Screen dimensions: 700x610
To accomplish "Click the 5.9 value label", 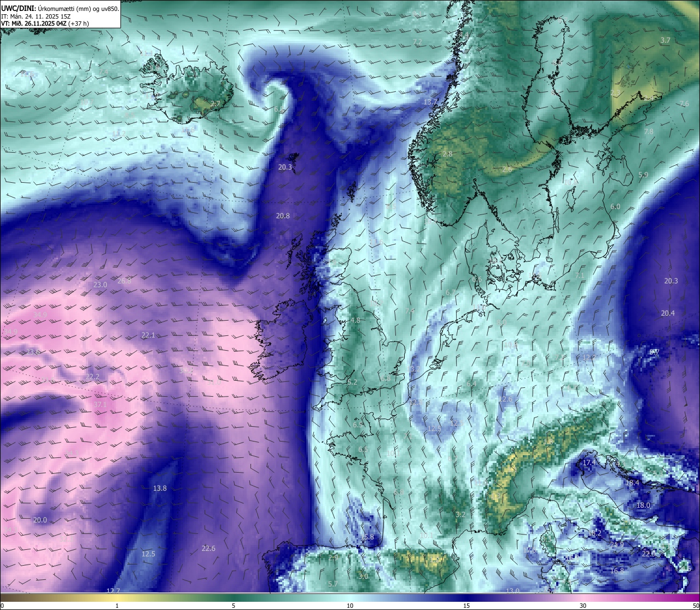I will pyautogui.click(x=643, y=175).
